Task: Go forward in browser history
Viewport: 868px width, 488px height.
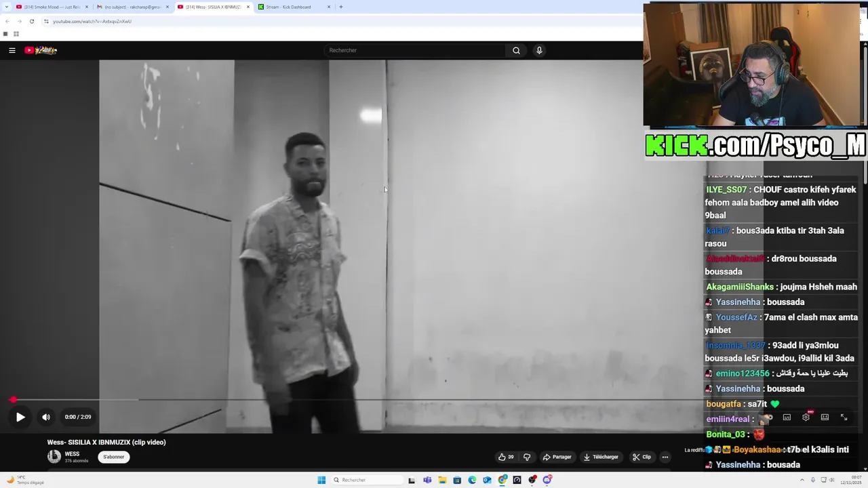Action: 19,21
